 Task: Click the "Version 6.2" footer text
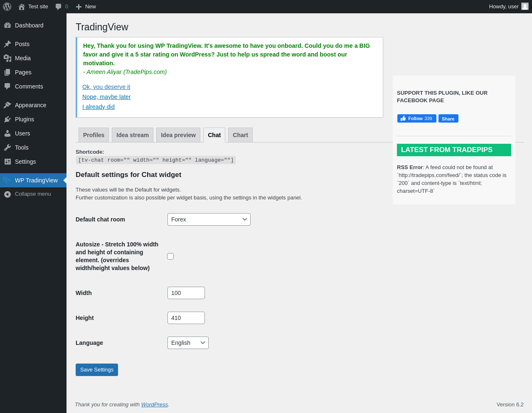(x=510, y=405)
